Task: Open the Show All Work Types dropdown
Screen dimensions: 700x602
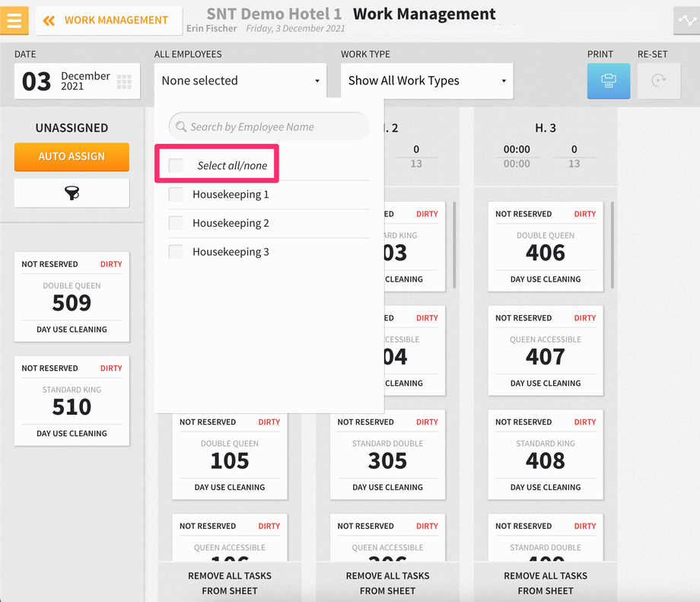Action: [x=427, y=81]
